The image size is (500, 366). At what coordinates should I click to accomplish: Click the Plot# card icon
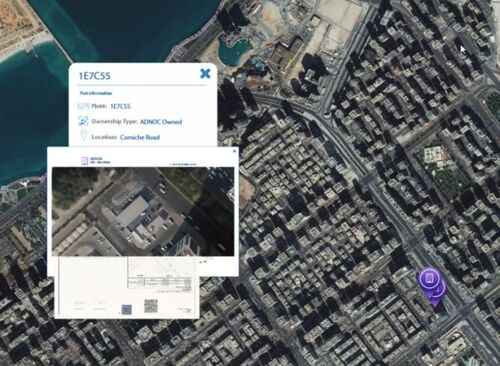coord(83,106)
